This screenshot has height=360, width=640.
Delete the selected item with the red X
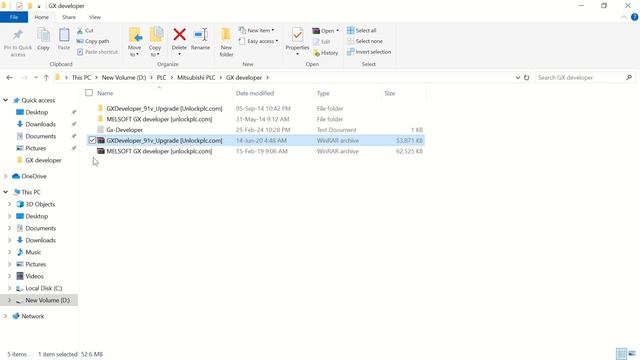(179, 34)
